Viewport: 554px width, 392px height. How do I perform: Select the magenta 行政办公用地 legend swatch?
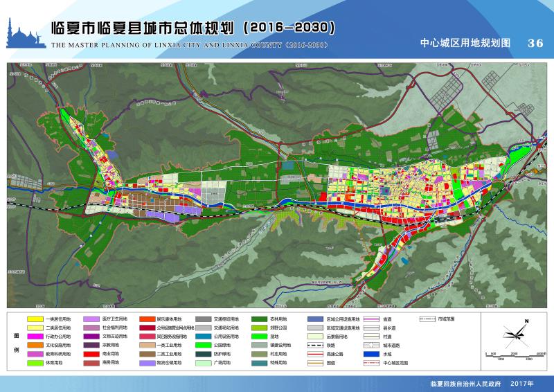point(36,336)
